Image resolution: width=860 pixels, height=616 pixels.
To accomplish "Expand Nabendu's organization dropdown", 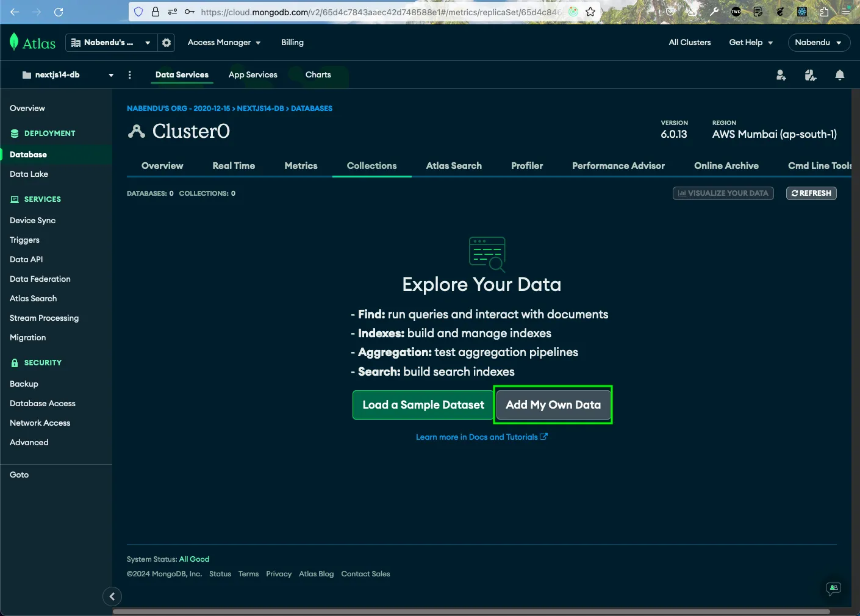I will coord(110,43).
